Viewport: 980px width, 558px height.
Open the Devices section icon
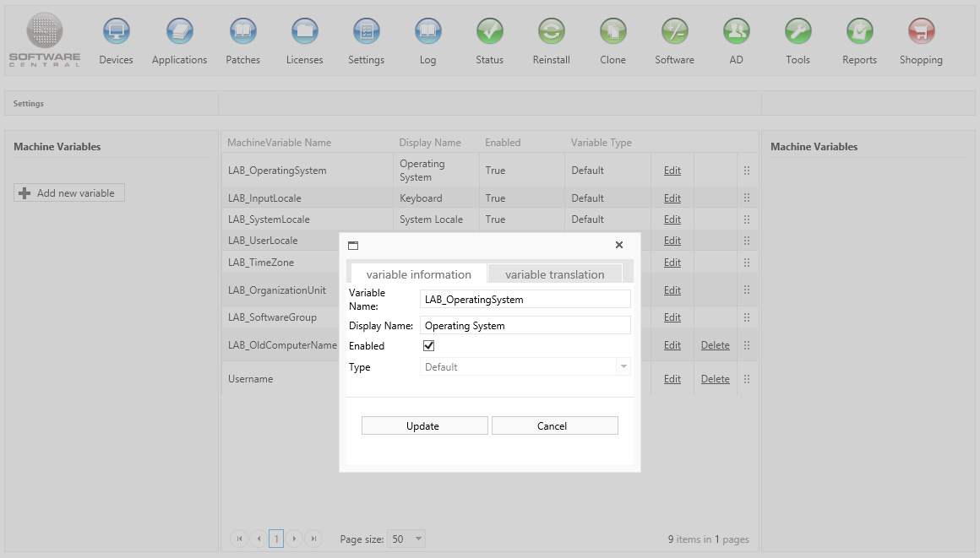click(x=116, y=32)
